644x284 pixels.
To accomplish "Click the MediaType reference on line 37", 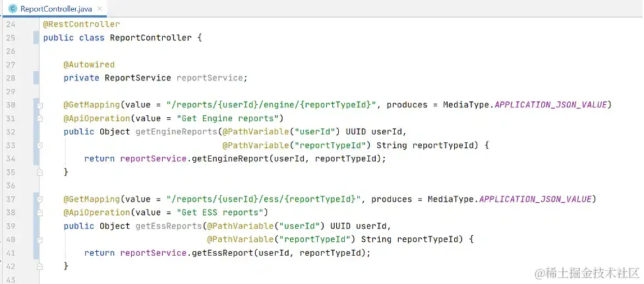I will [x=451, y=199].
